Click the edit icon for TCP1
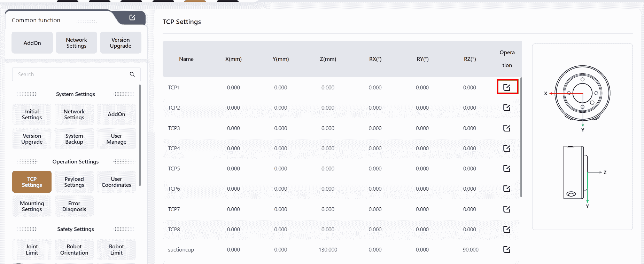 point(507,87)
